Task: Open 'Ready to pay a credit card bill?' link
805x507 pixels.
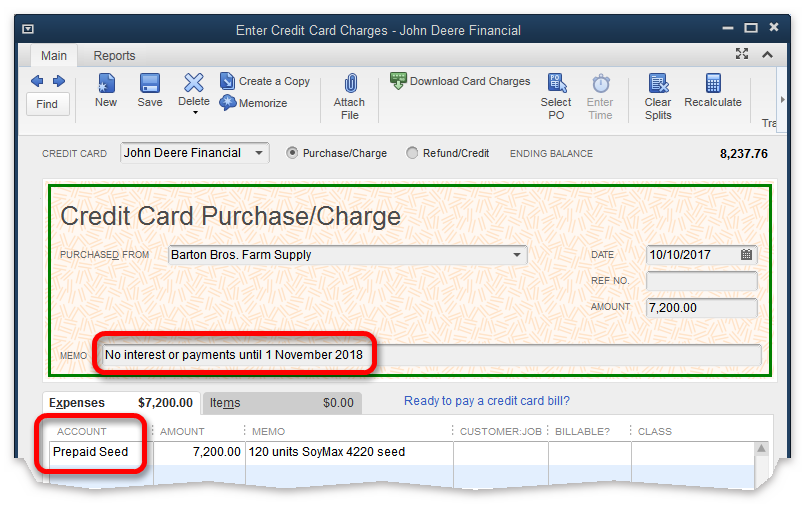Action: tap(487, 401)
